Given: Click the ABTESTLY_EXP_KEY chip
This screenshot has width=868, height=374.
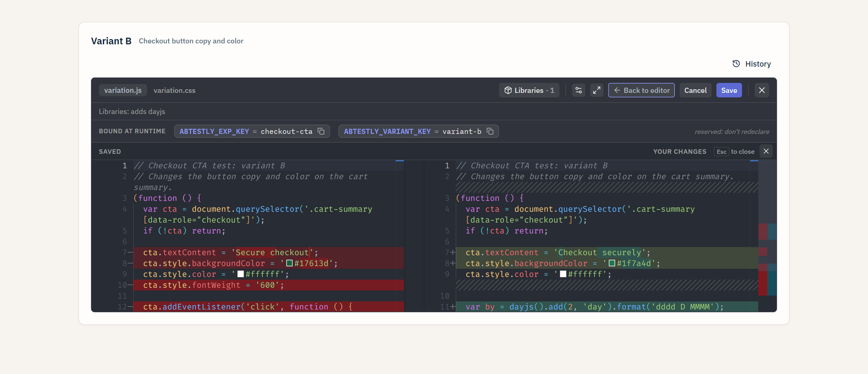Looking at the screenshot, I should (x=252, y=131).
